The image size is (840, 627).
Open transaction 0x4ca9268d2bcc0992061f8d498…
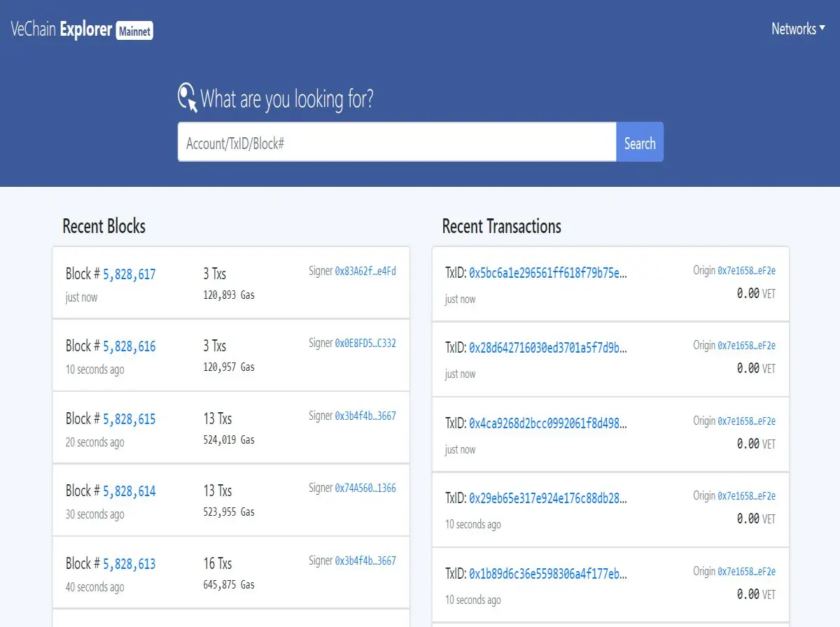coord(548,423)
